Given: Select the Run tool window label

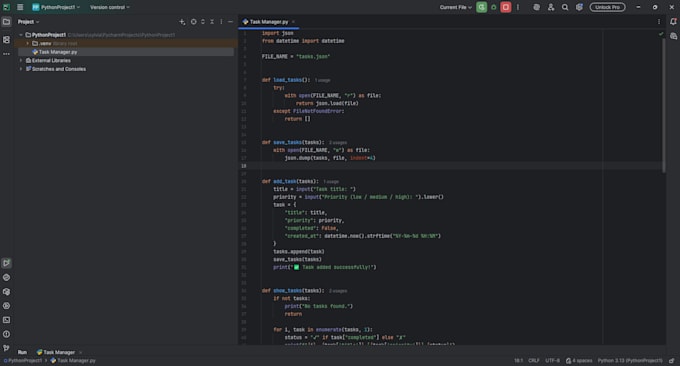Looking at the screenshot, I should coord(22,352).
